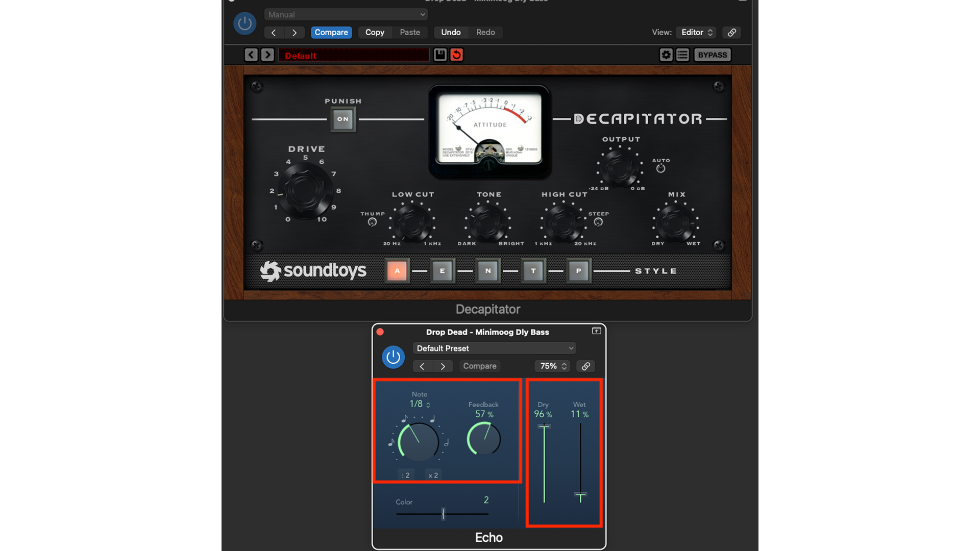Image resolution: width=980 pixels, height=551 pixels.
Task: Click the LOW CUT knob
Action: (x=411, y=223)
